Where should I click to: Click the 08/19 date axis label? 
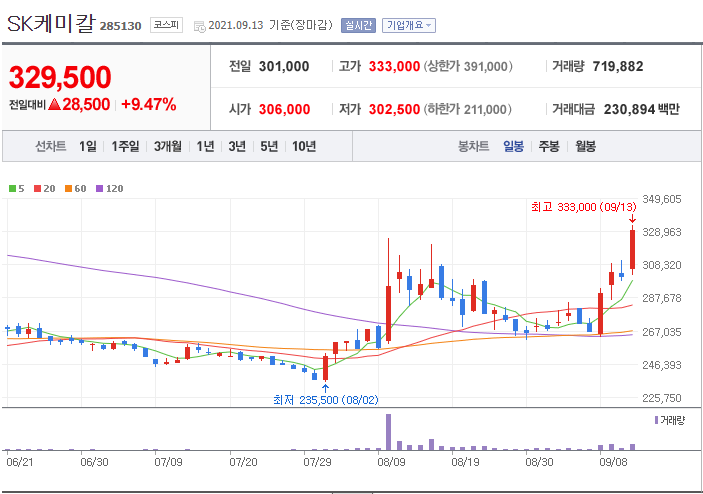point(465,462)
